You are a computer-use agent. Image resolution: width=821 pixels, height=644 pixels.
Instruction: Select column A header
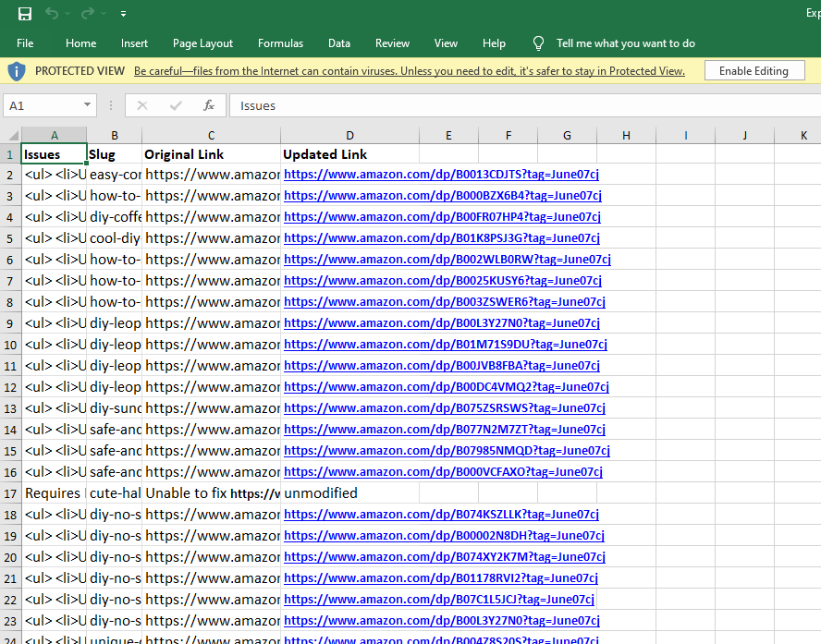click(x=54, y=136)
